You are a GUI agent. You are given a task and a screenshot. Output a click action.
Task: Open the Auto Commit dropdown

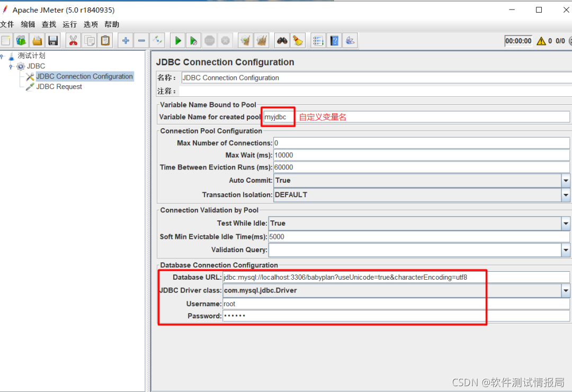pos(566,180)
